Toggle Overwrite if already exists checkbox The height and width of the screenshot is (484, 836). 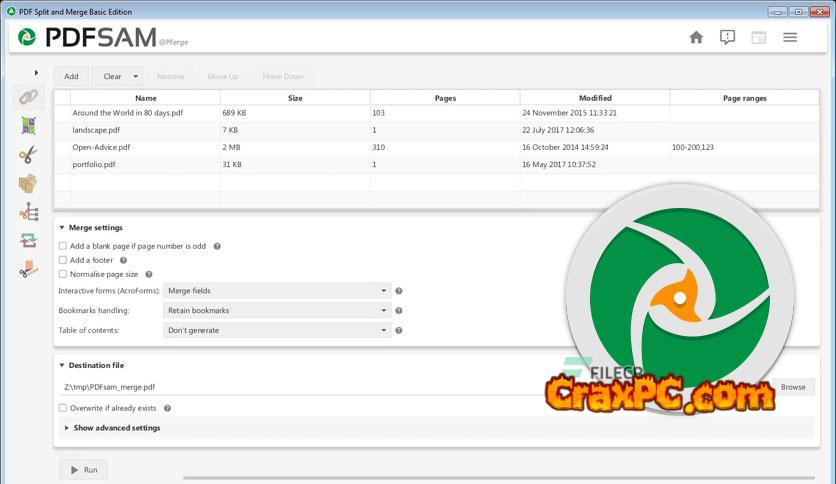point(63,408)
